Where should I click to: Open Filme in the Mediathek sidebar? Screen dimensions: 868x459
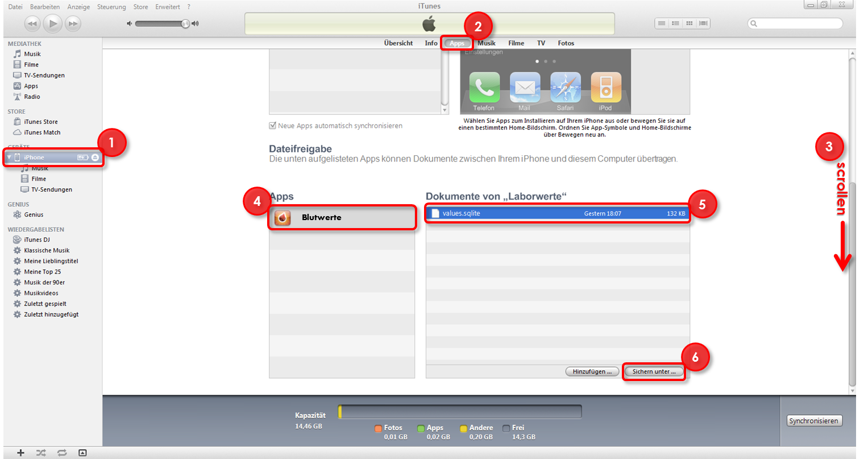pos(31,65)
